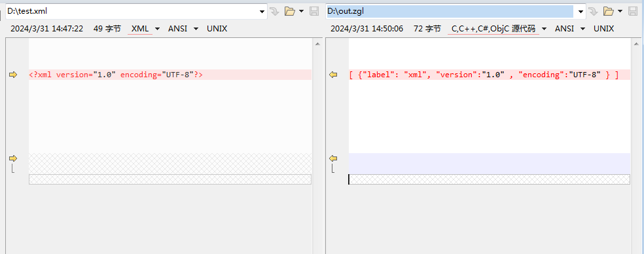Save the right file with the disk icon

click(632, 12)
